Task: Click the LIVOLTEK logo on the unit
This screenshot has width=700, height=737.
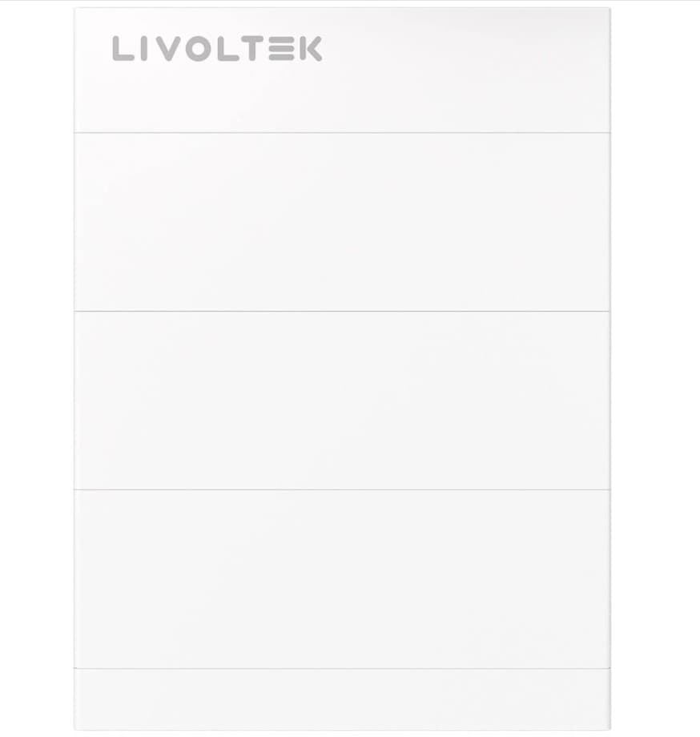Action: [217, 49]
